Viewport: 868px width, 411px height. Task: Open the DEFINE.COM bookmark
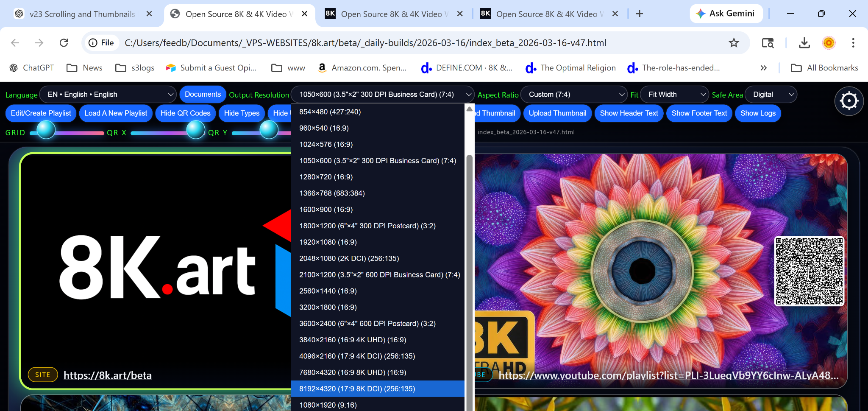pos(466,68)
